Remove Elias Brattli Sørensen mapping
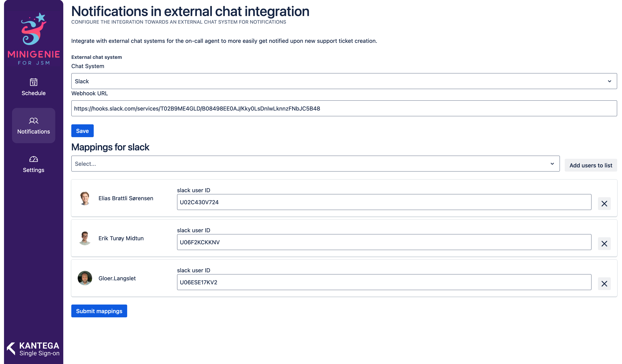 tap(604, 204)
